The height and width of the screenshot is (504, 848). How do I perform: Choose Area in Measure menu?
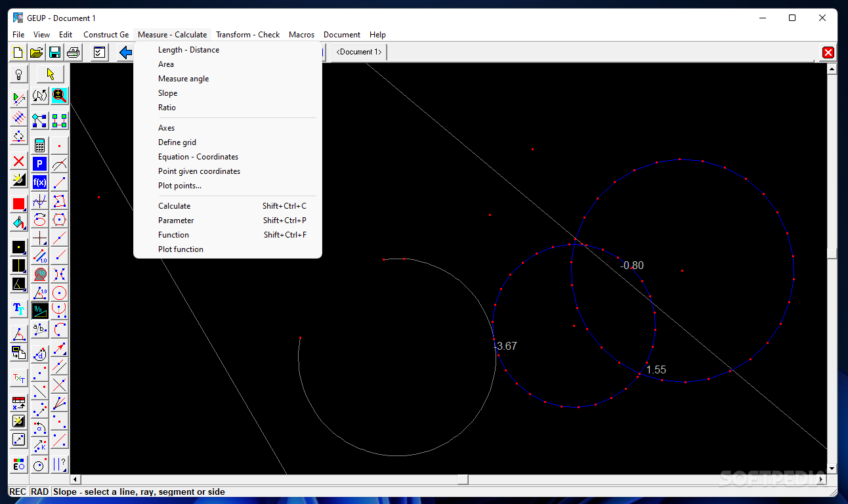166,64
